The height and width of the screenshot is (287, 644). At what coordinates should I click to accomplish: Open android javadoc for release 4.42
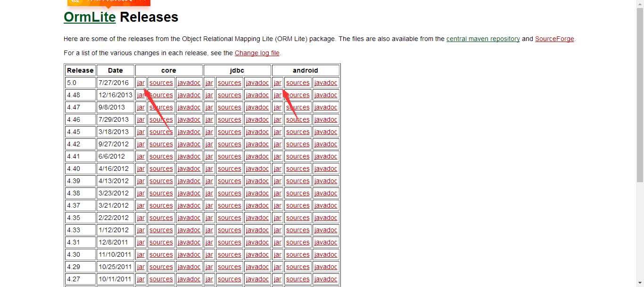326,144
